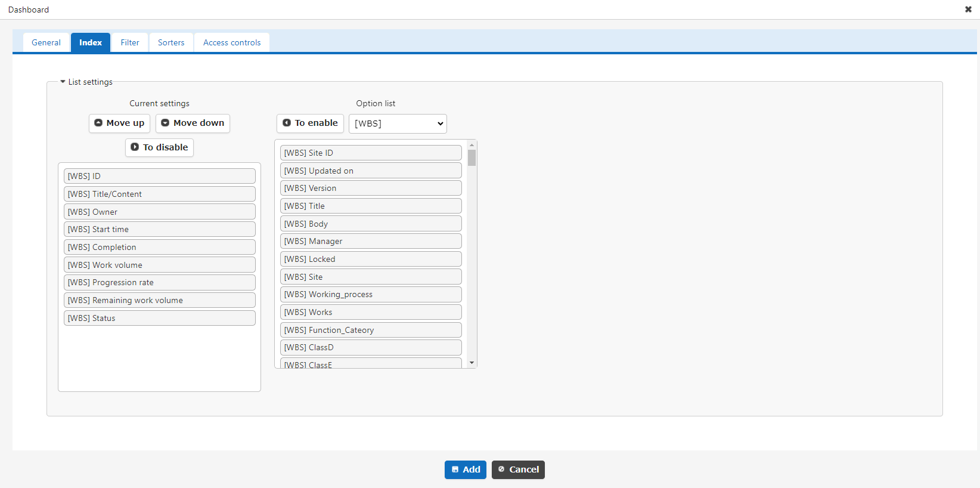Select [WBS] Work volume item
Image resolution: width=980 pixels, height=488 pixels.
click(x=160, y=265)
